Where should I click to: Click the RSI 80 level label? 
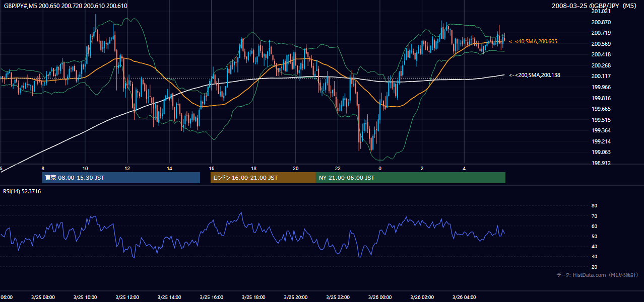coord(594,206)
